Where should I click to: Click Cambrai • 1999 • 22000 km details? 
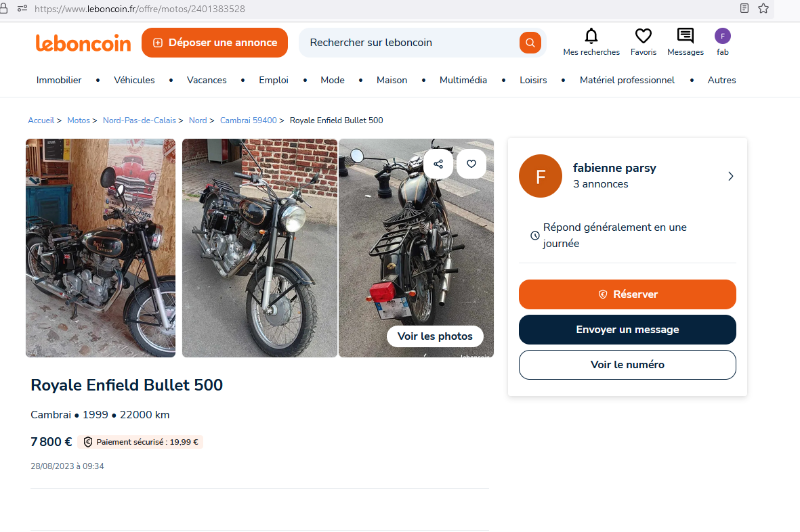[x=100, y=415]
